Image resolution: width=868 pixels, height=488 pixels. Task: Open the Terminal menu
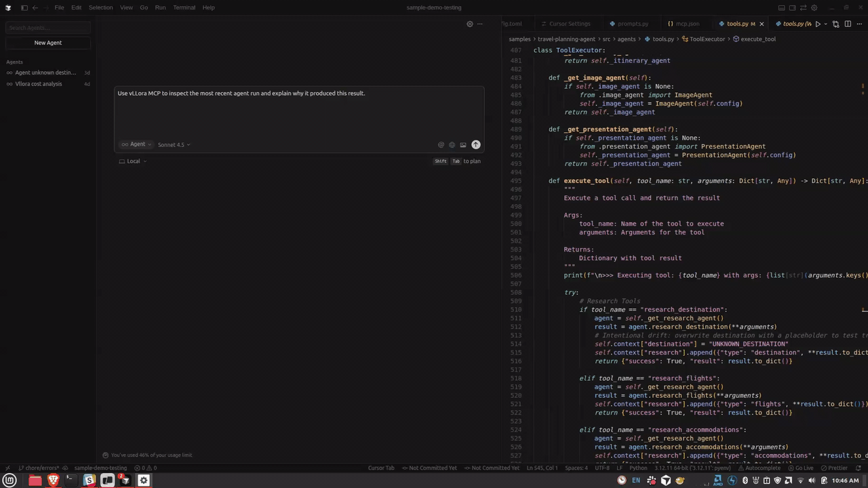point(184,7)
